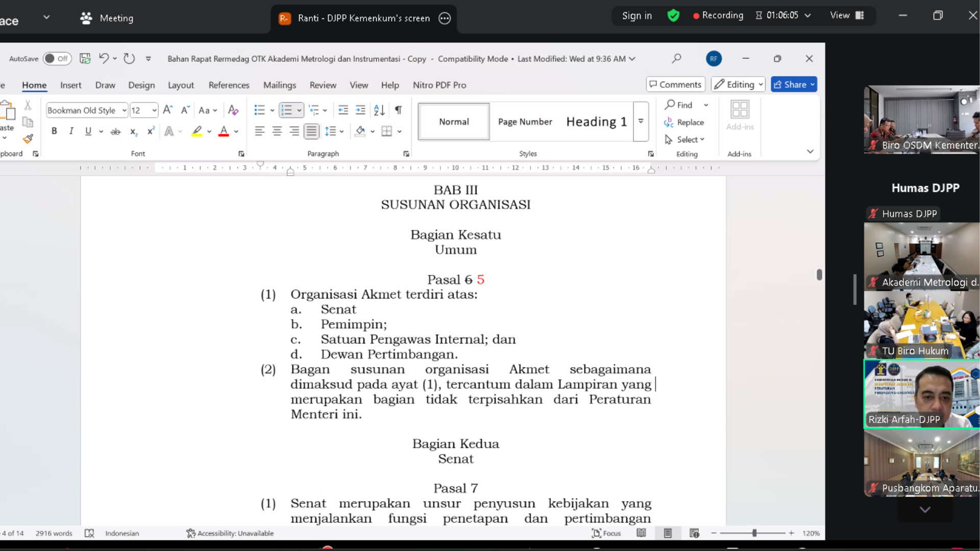Switch to the Layout tab
Screen dimensions: 980x551
coord(181,85)
